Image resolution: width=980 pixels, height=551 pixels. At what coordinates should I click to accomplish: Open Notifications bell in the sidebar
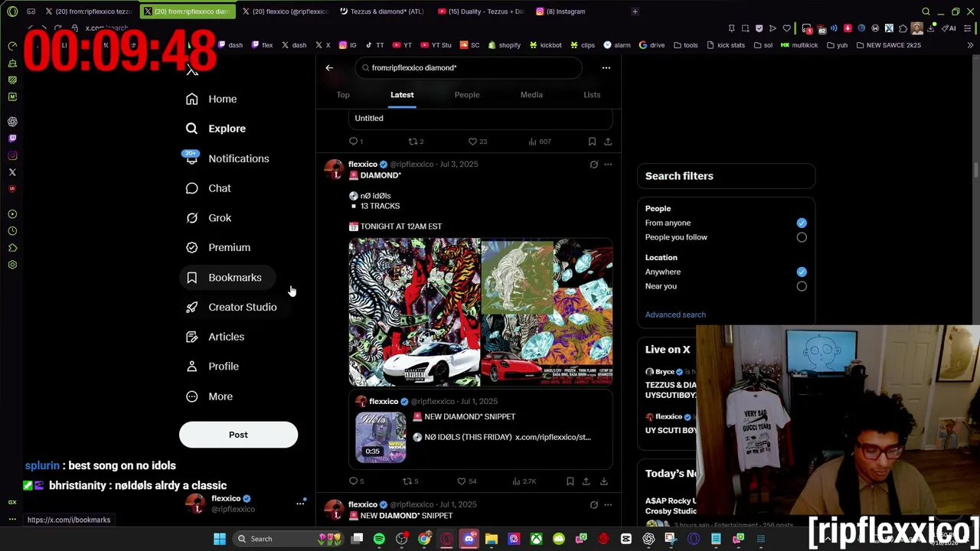point(228,158)
